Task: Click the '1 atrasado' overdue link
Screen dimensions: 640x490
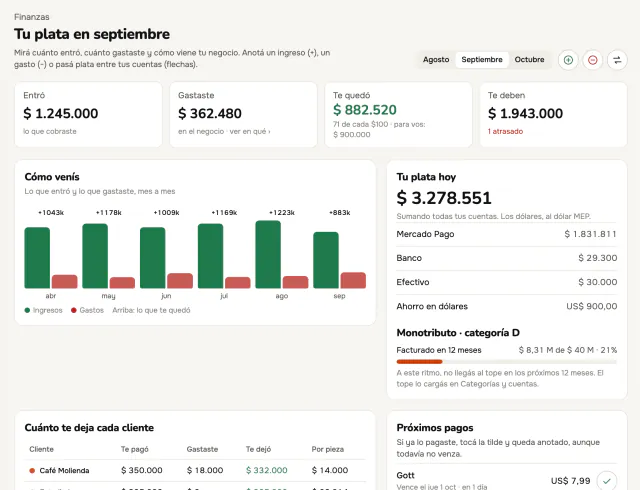Action: tap(505, 131)
